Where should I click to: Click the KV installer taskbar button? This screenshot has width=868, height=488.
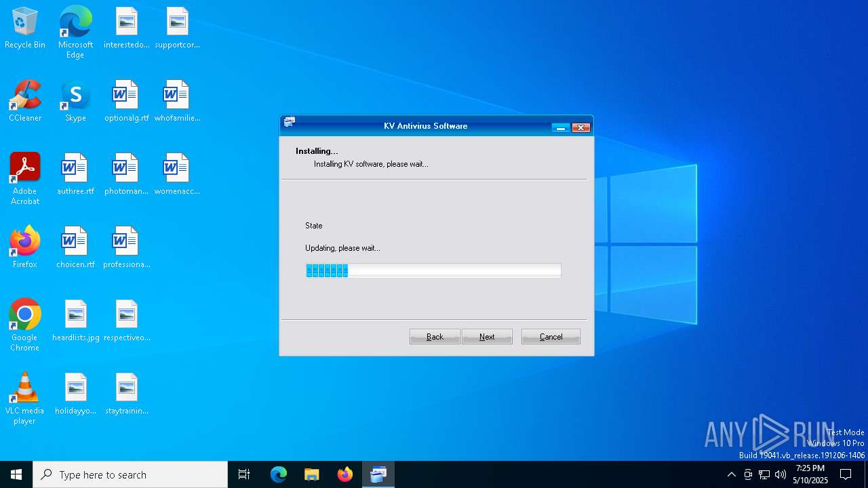click(x=378, y=474)
